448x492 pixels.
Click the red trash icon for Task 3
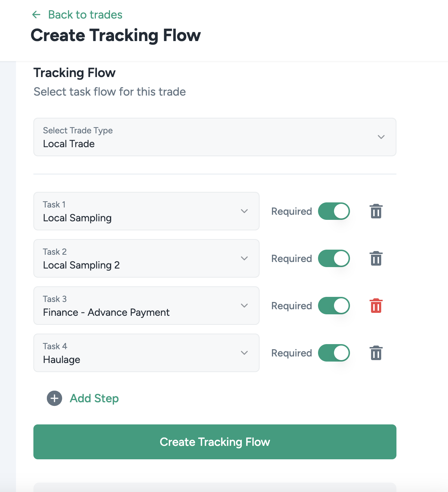[376, 306]
